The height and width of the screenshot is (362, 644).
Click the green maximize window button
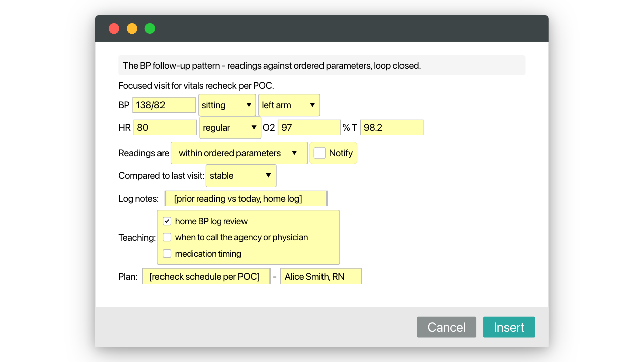point(150,29)
